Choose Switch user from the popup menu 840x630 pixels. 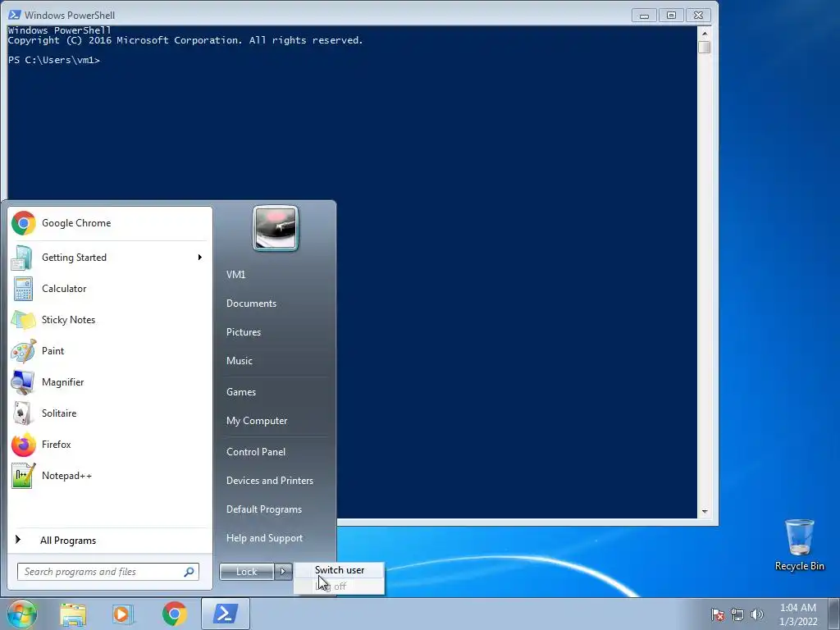[339, 570]
